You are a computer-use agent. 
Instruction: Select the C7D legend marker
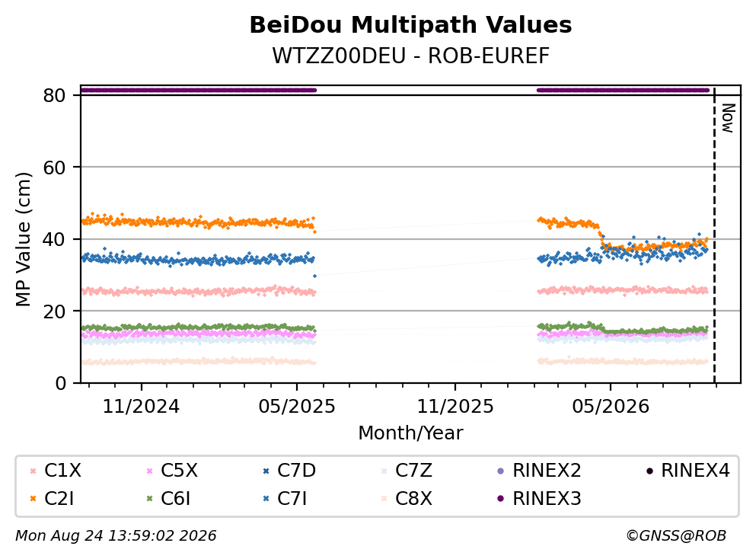[x=266, y=471]
